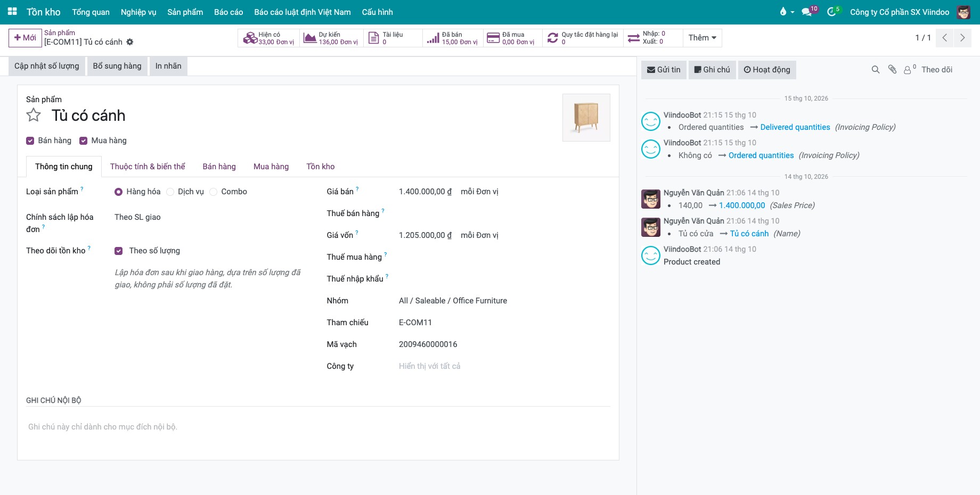The height and width of the screenshot is (495, 980).
Task: Open Tài liệu documents stat button
Action: point(393,38)
